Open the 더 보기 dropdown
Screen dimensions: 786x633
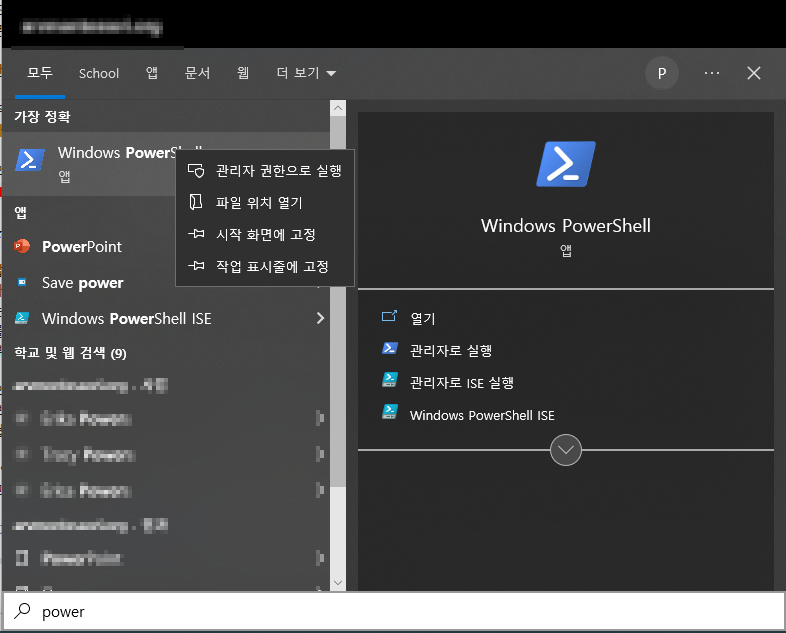[x=306, y=73]
